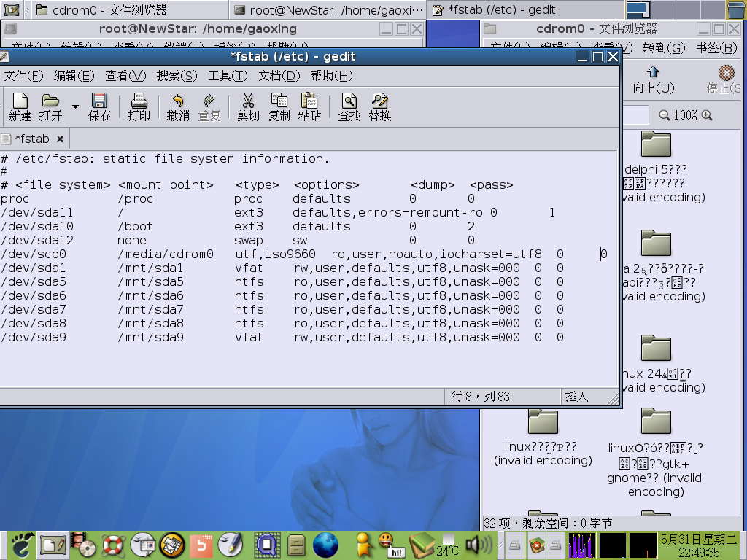
Task: Open the Help (帮助) menu in gedit
Action: [x=332, y=76]
